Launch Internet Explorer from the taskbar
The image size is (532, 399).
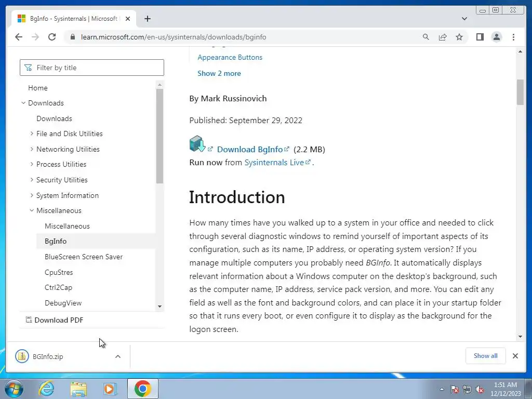coord(46,389)
